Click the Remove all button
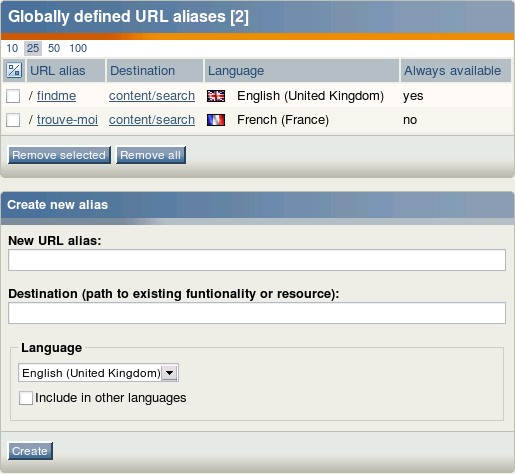515x474 pixels. click(x=151, y=155)
